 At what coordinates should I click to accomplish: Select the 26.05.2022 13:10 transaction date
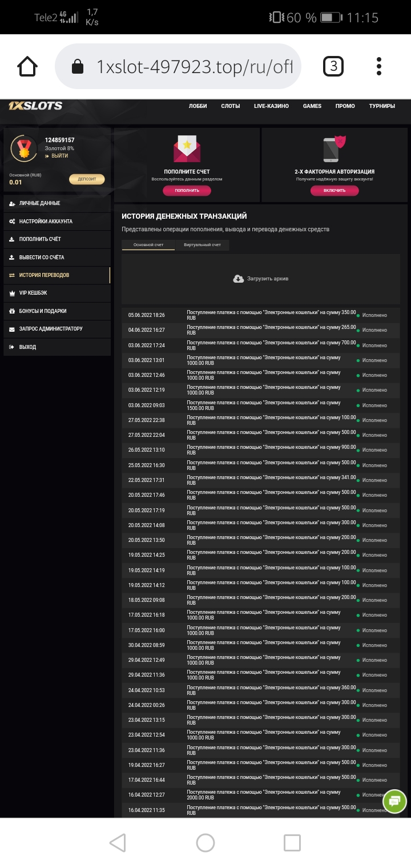(147, 450)
